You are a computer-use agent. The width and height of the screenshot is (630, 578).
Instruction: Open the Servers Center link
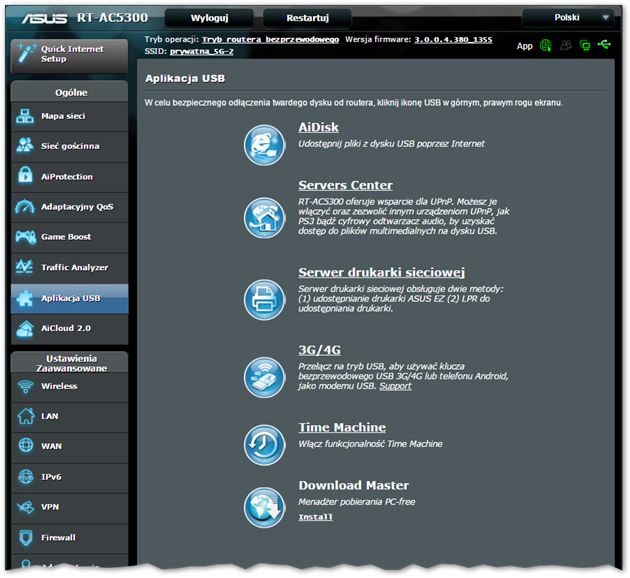tap(345, 185)
